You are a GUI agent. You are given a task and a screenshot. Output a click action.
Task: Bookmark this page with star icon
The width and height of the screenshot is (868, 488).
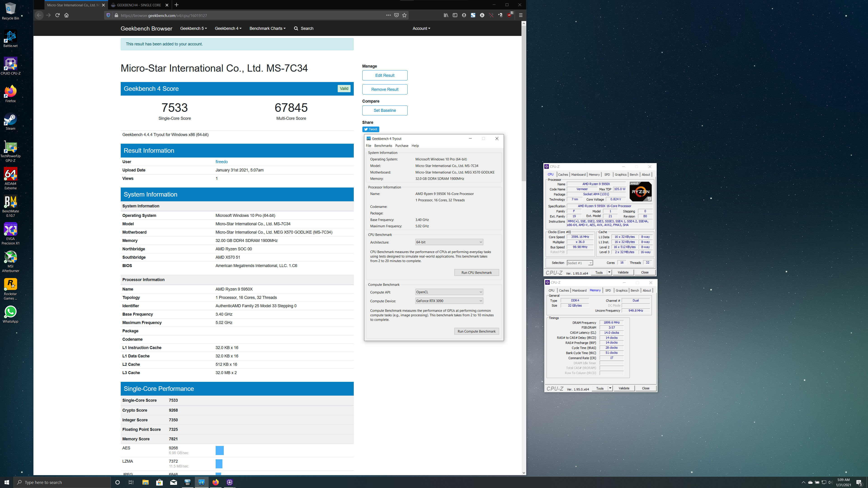pos(404,15)
